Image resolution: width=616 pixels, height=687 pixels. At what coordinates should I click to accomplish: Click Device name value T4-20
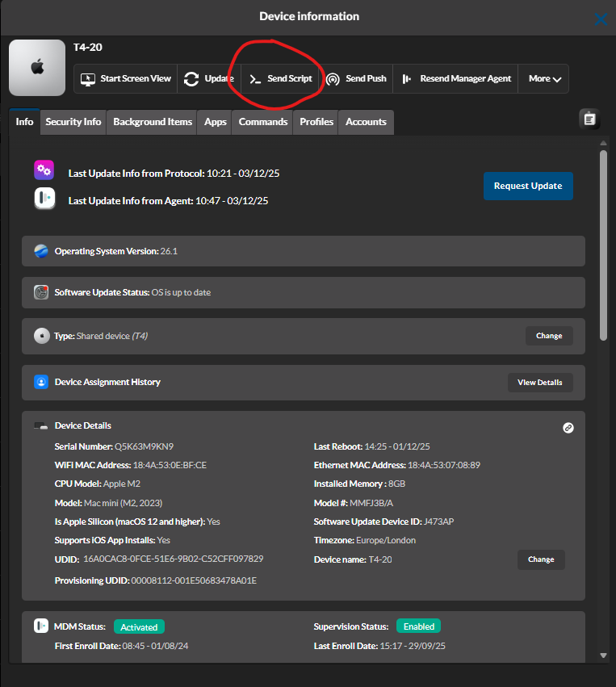point(379,559)
